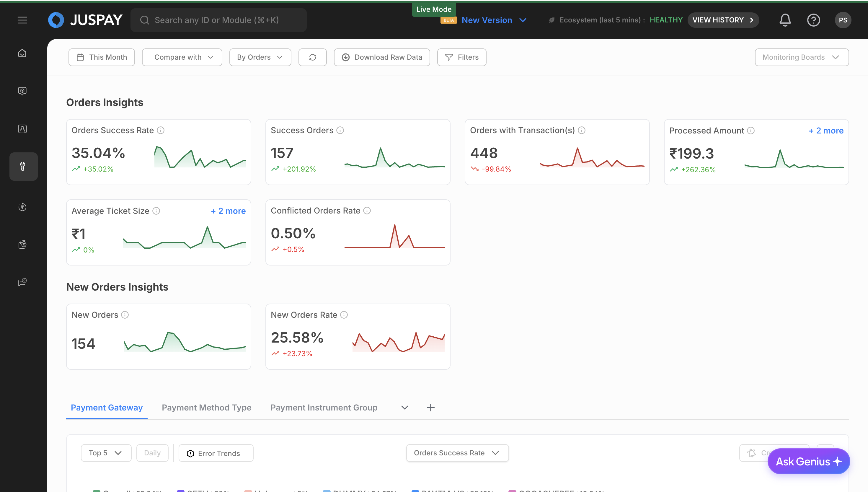868x492 pixels.
Task: Click '+ 2 more' on Processed Amount card
Action: coord(826,131)
